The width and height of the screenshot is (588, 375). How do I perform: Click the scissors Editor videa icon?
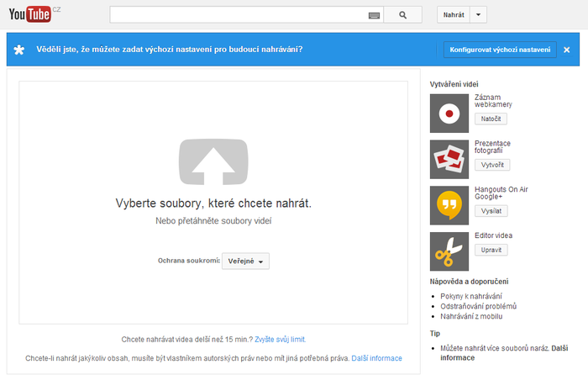tap(449, 251)
